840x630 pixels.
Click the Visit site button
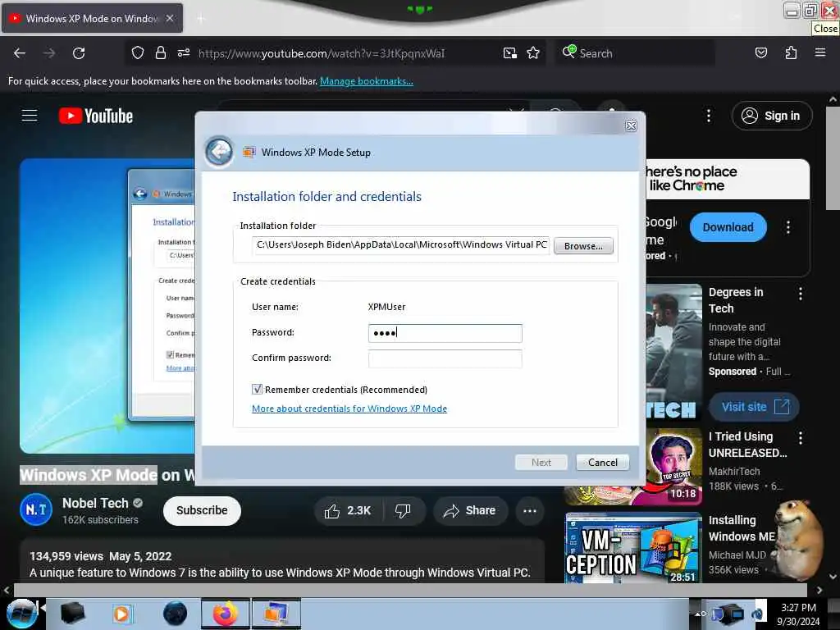[x=755, y=407]
